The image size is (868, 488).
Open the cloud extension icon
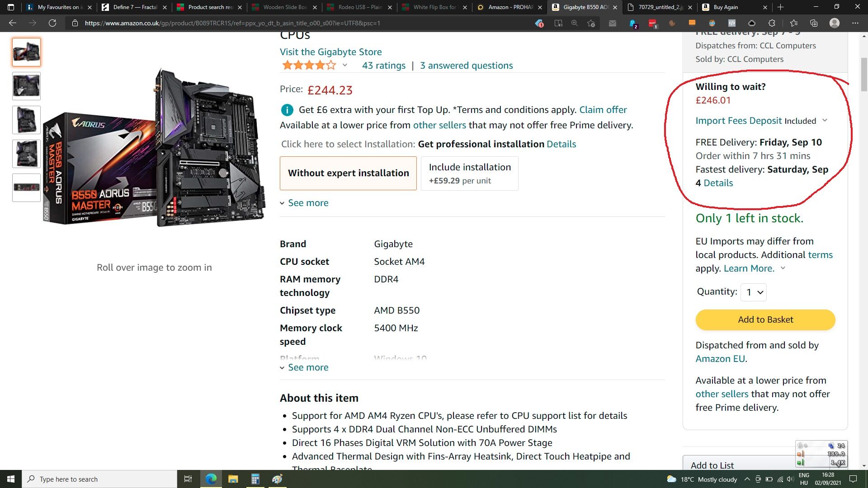752,23
